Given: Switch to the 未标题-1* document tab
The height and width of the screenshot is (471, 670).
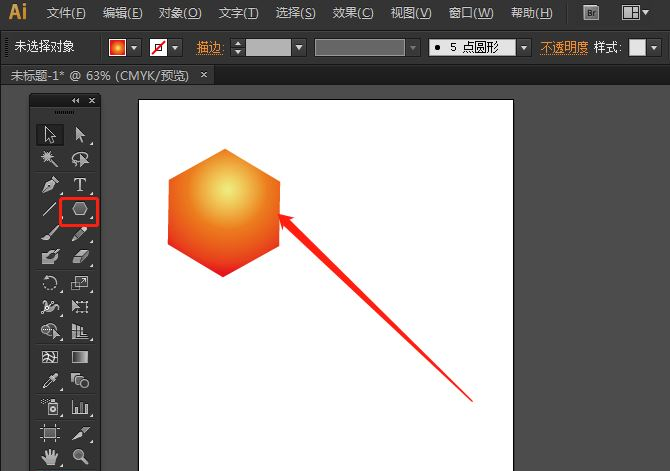Looking at the screenshot, I should tap(99, 76).
